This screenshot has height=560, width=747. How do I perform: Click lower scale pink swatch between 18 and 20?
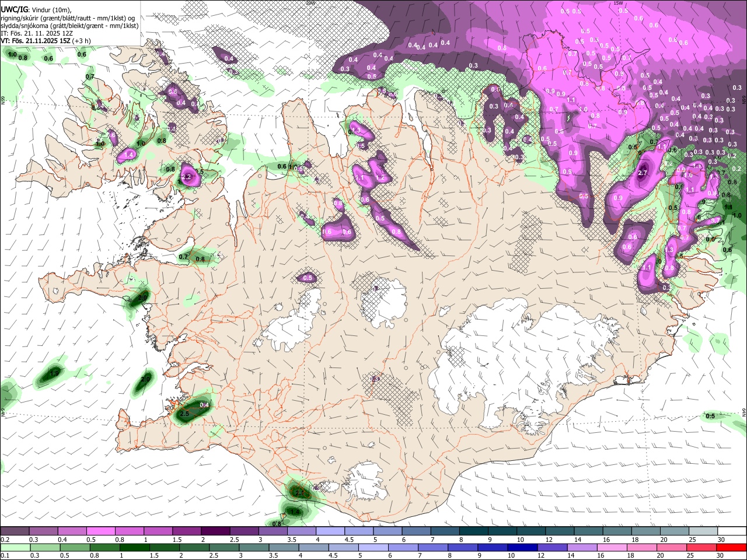pyautogui.click(x=643, y=548)
